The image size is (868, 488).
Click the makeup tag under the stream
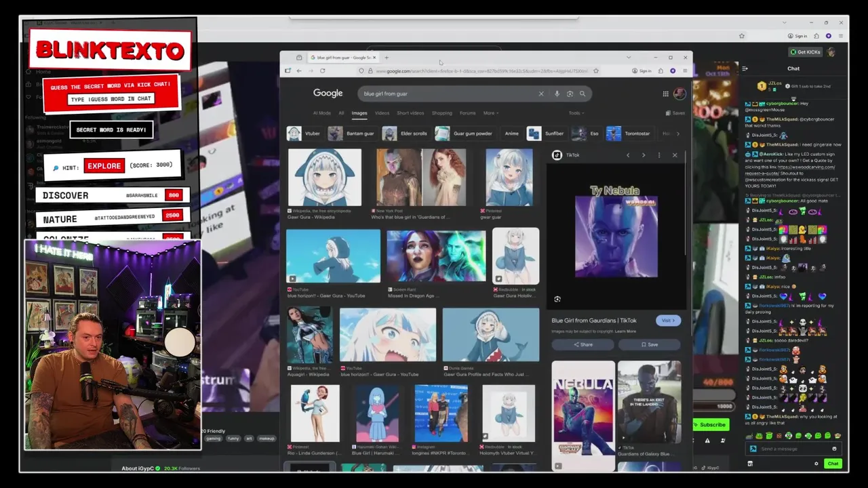[x=267, y=439]
